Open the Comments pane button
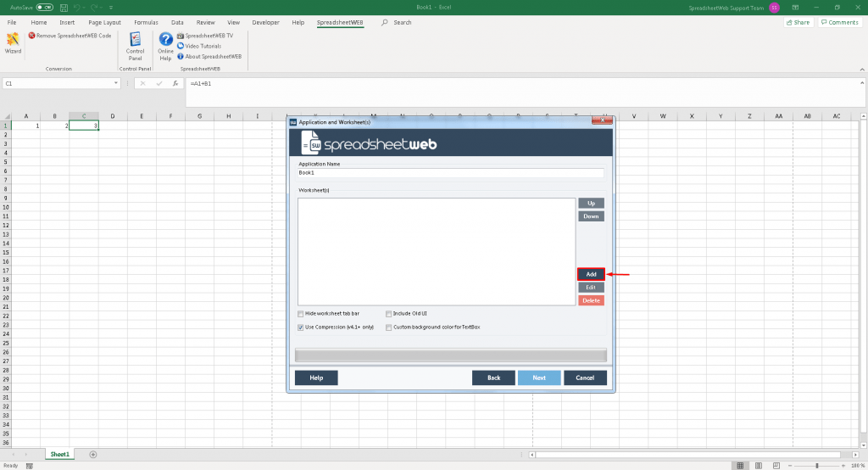The width and height of the screenshot is (868, 470). pos(840,23)
